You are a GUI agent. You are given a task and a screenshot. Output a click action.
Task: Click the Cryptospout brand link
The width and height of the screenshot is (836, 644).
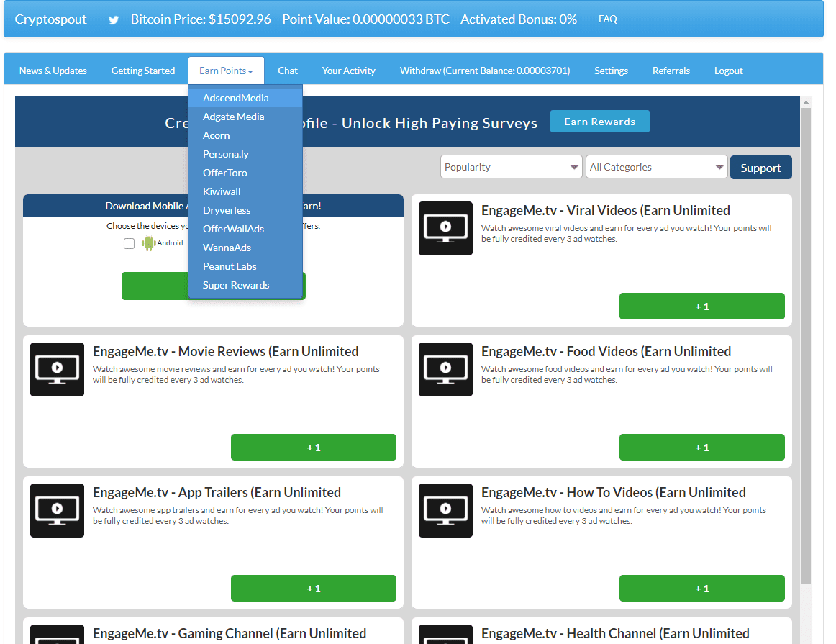50,19
